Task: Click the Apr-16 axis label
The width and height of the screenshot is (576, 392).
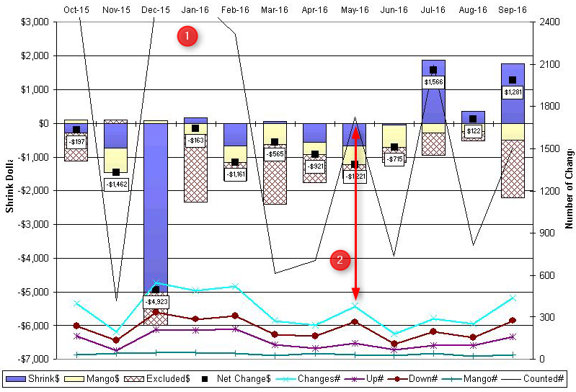Action: (314, 10)
